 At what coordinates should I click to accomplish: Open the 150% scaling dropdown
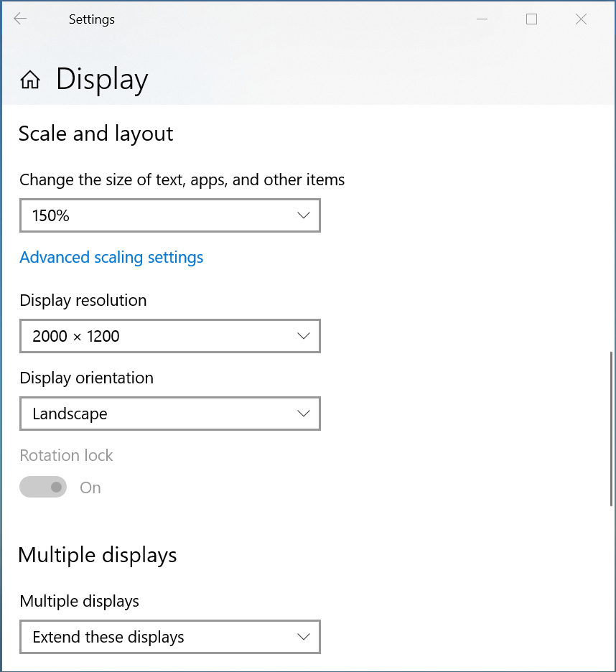pos(170,215)
